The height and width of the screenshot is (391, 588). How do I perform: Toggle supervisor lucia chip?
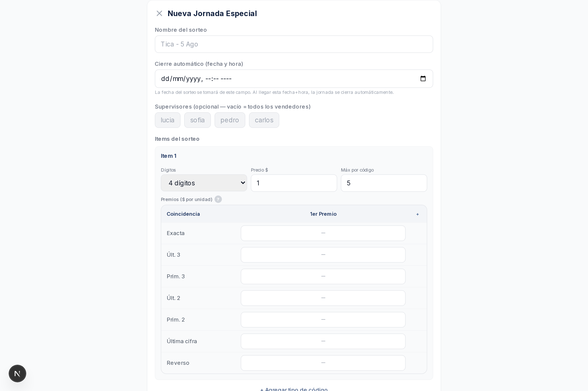click(x=168, y=120)
